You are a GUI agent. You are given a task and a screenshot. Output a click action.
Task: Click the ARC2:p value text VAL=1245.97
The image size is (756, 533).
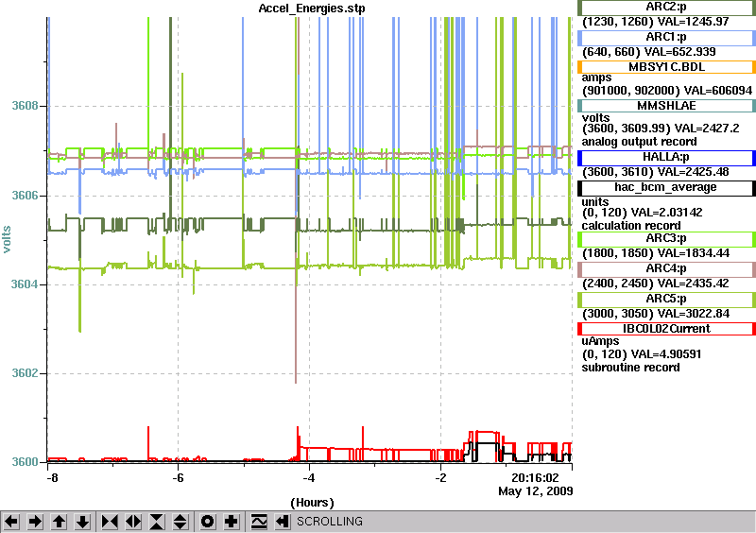[694, 22]
